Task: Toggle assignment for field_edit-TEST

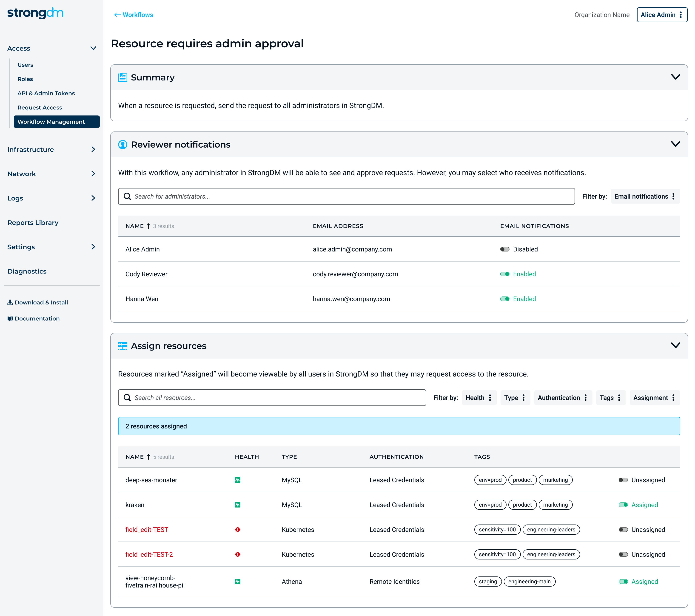Action: pyautogui.click(x=623, y=530)
